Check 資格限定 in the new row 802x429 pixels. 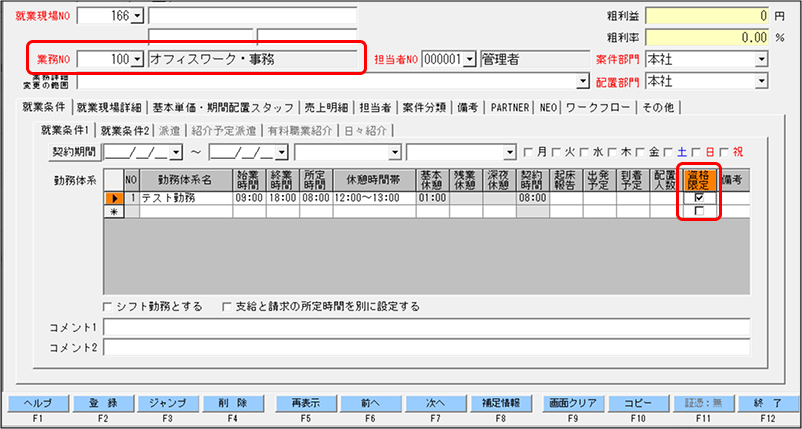tap(699, 211)
